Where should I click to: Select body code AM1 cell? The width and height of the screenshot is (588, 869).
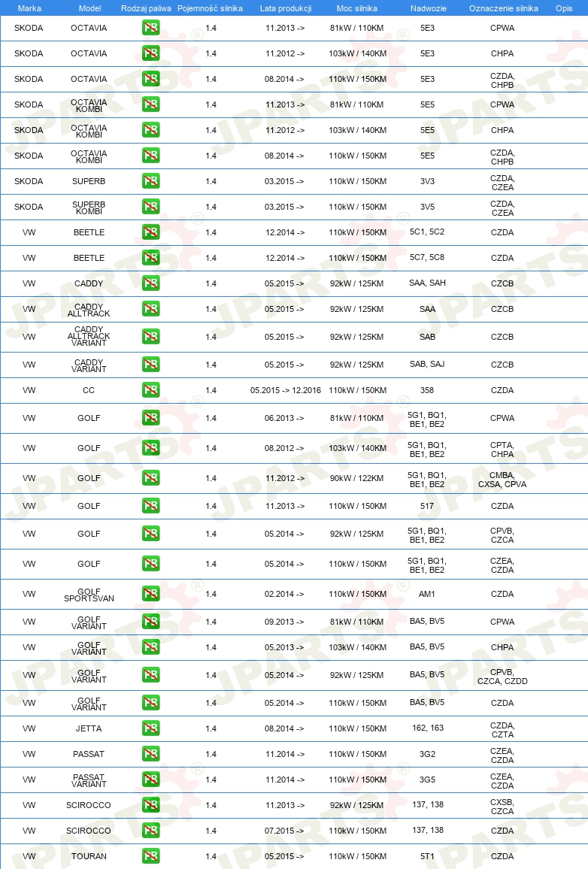[x=427, y=594]
